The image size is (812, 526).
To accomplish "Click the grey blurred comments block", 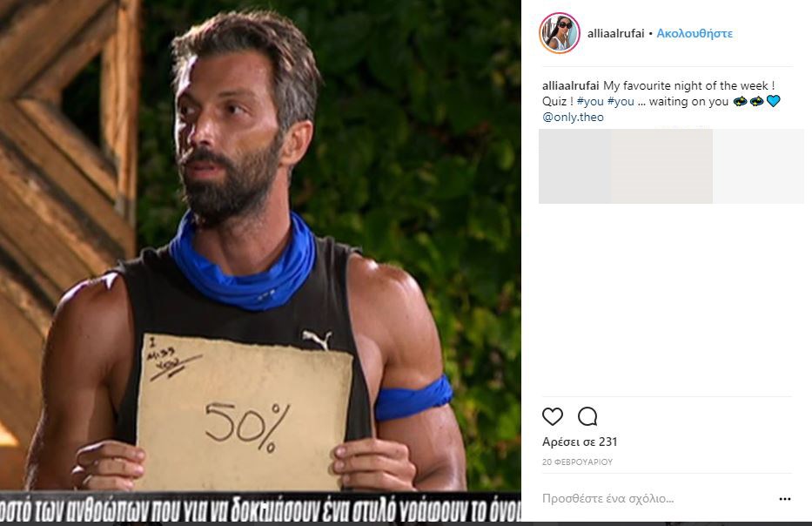I will 671,165.
